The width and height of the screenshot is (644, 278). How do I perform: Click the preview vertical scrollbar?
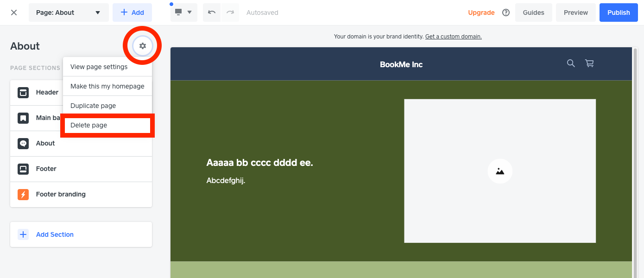point(634,162)
